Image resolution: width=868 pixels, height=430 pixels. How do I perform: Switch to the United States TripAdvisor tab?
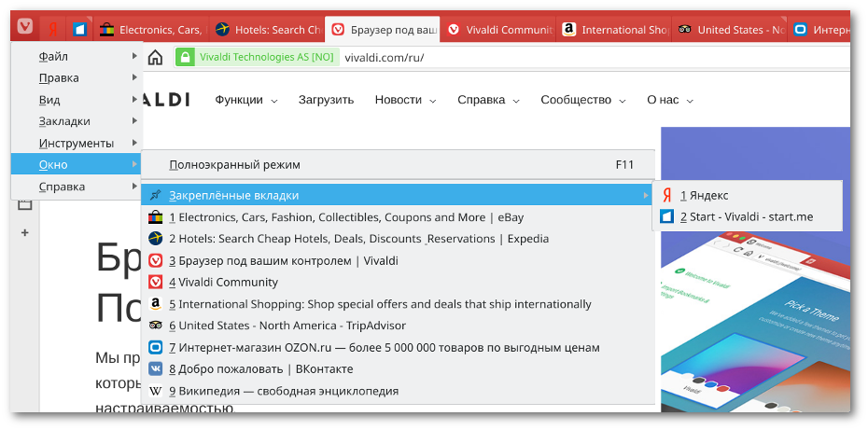729,30
